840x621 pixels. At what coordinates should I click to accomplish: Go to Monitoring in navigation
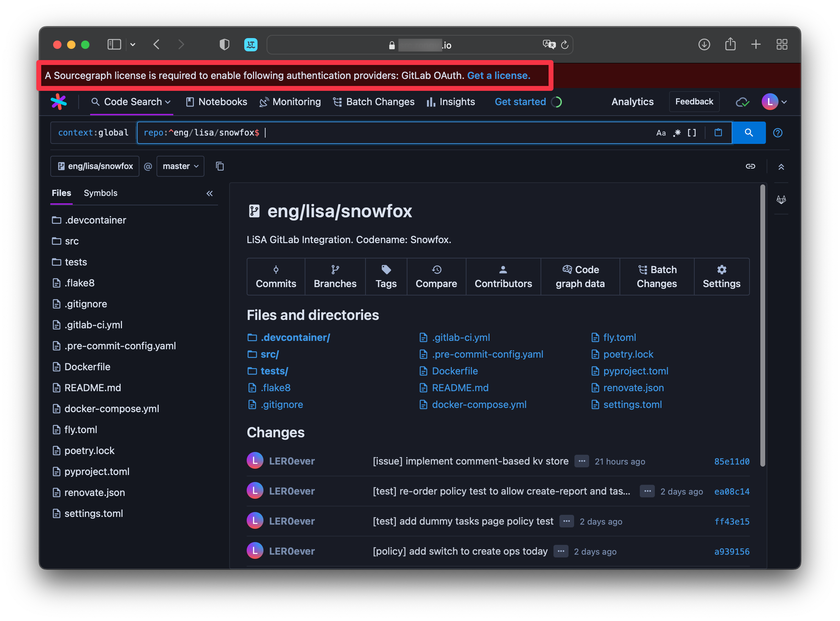point(290,102)
